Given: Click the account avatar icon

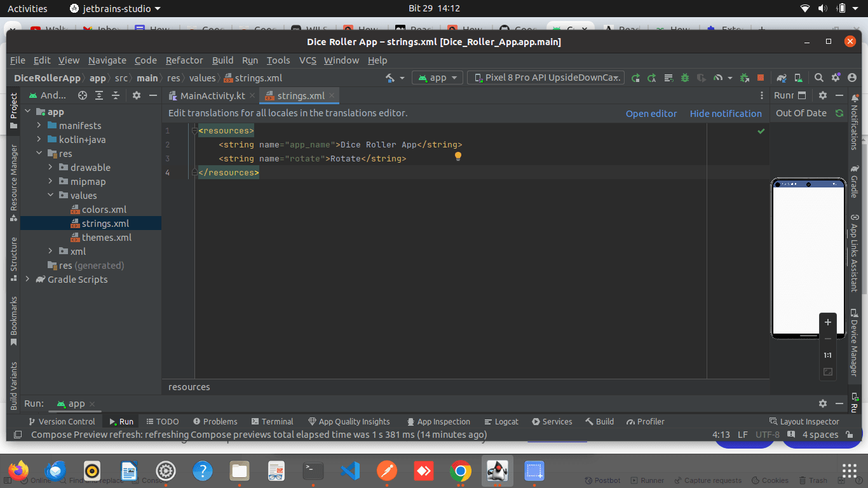Looking at the screenshot, I should [x=852, y=78].
